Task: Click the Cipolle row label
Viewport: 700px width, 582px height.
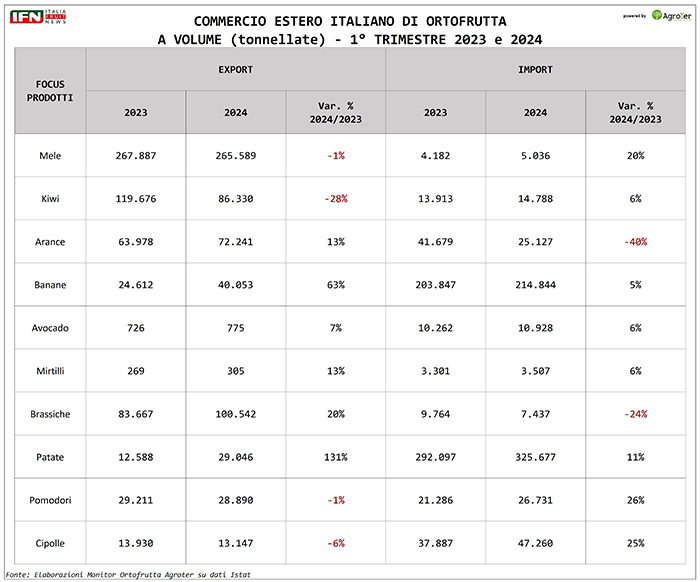Action: coord(50,543)
